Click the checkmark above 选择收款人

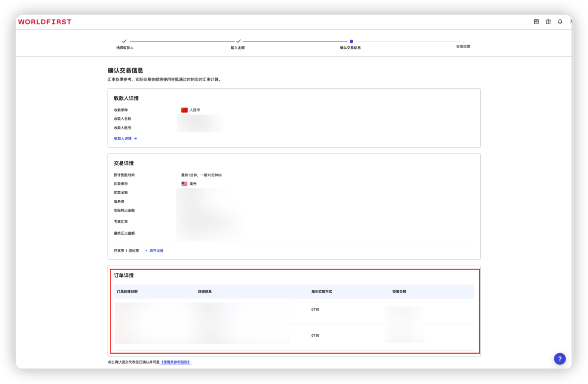pos(124,41)
